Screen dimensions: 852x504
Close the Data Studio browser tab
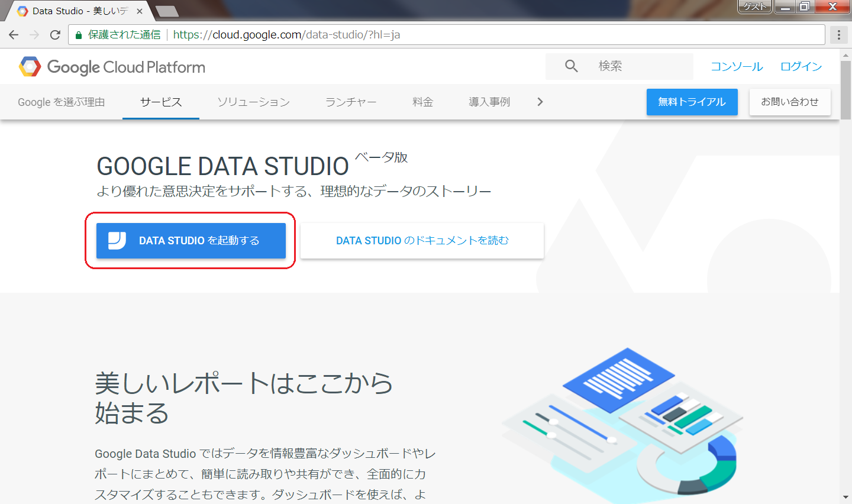[140, 11]
